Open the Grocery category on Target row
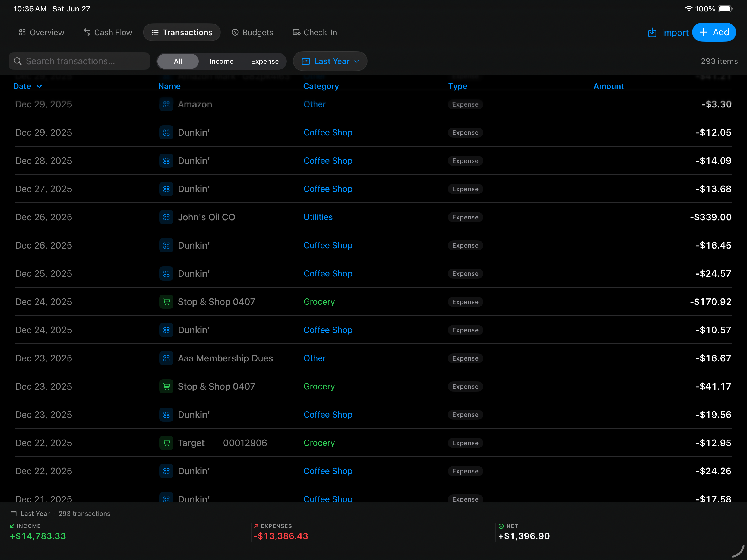 [319, 443]
